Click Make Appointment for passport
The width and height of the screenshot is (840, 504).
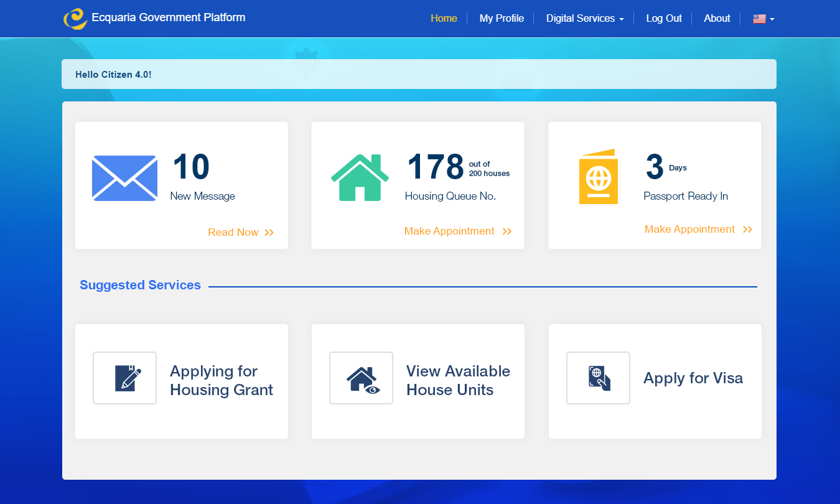pos(689,230)
